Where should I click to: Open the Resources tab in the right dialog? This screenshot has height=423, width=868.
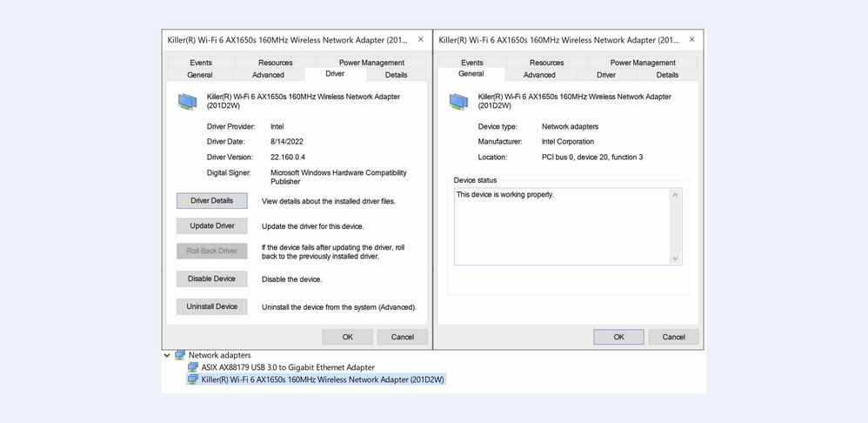pos(546,63)
